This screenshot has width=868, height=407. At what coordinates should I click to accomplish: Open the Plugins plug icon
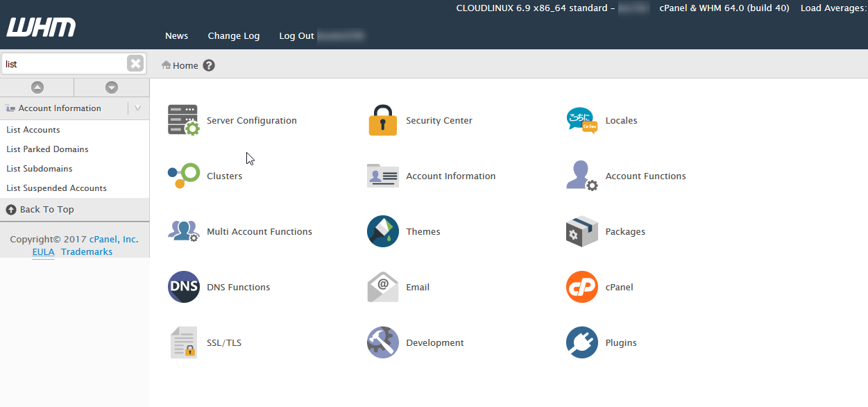tap(581, 342)
